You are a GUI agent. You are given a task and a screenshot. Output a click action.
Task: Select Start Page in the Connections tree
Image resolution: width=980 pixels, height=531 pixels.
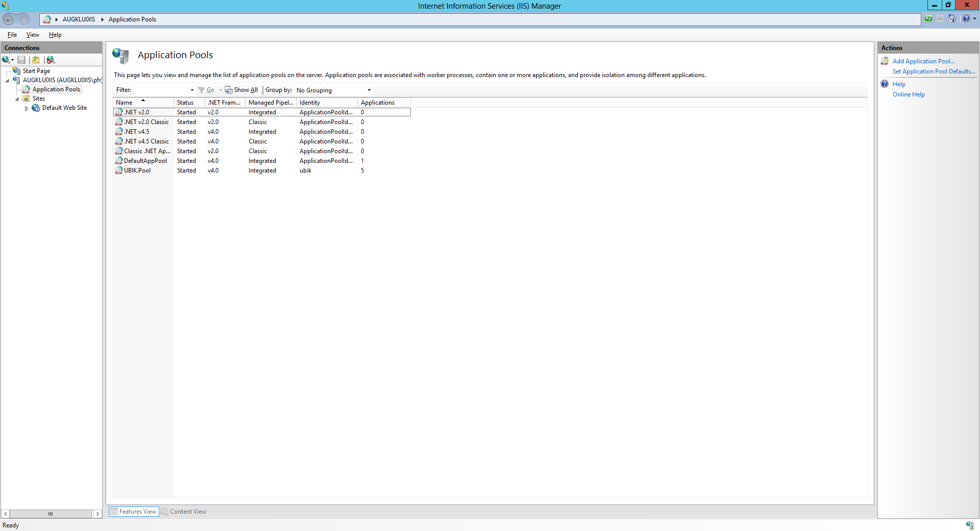(36, 71)
